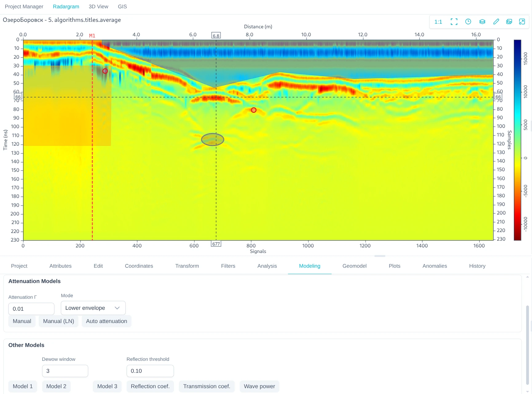Image resolution: width=532 pixels, height=394 pixels.
Task: Open the layers panel icon
Action: (482, 22)
